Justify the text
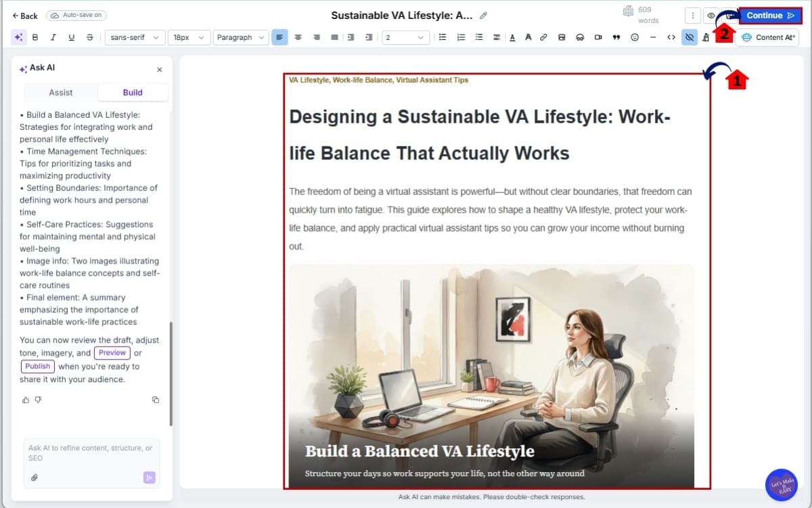The image size is (812, 508). click(x=334, y=37)
